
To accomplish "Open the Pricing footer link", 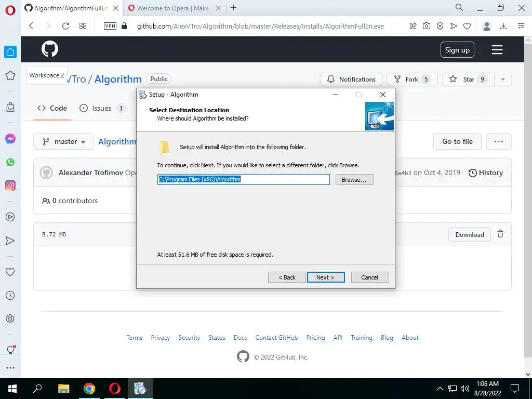I will [315, 338].
